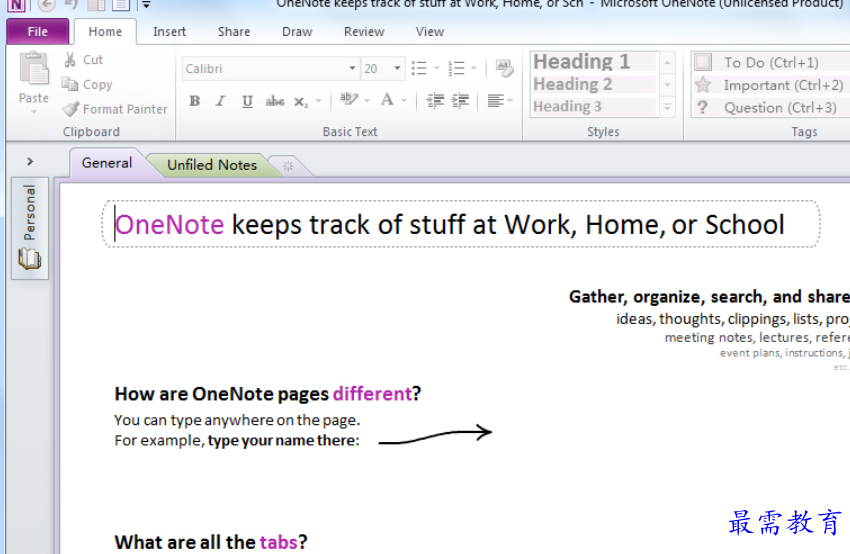Toggle italic formatting
850x554 pixels.
tap(221, 101)
